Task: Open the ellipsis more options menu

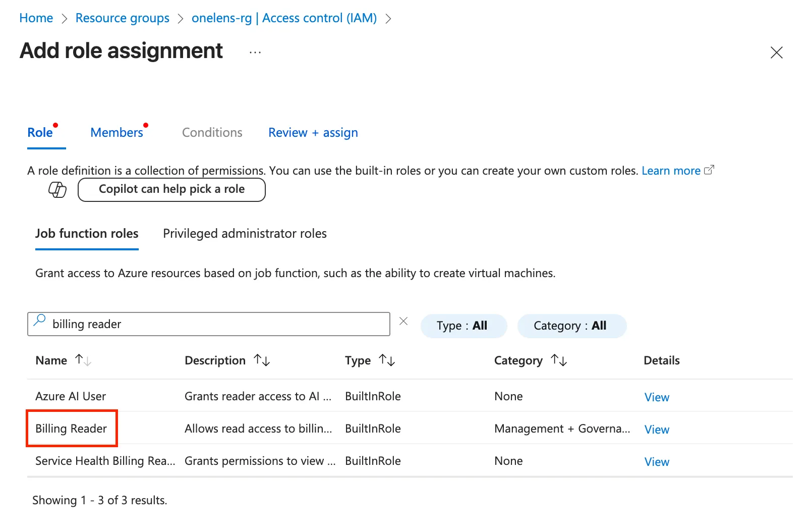Action: tap(255, 52)
